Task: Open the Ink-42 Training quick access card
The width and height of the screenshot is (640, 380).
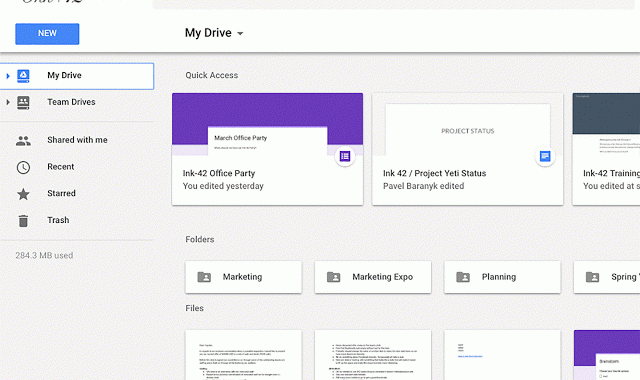Action: coord(607,149)
